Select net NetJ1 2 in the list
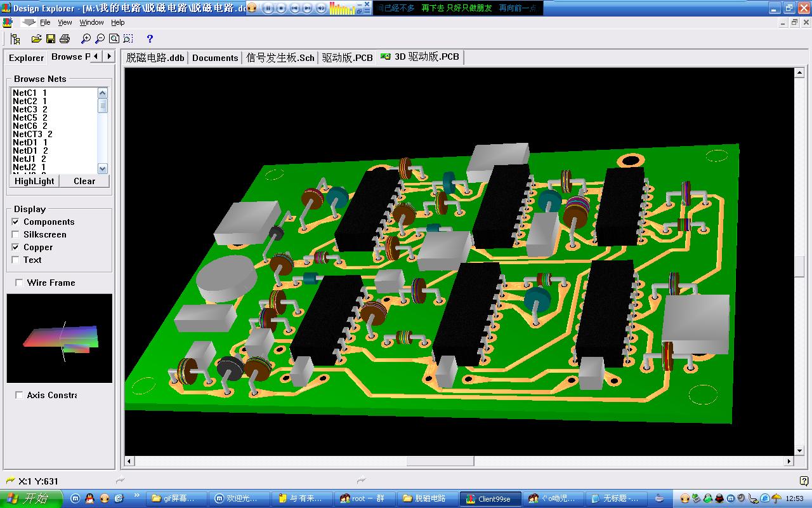The width and height of the screenshot is (812, 508). (29, 159)
